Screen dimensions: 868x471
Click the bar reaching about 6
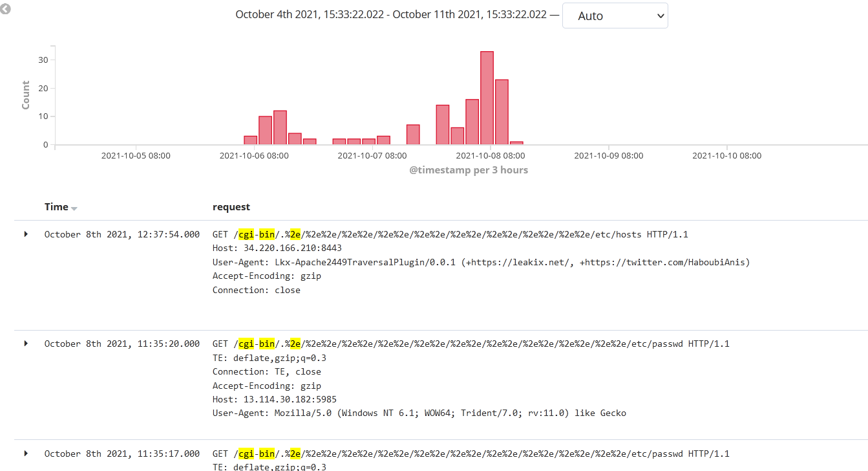pos(458,136)
